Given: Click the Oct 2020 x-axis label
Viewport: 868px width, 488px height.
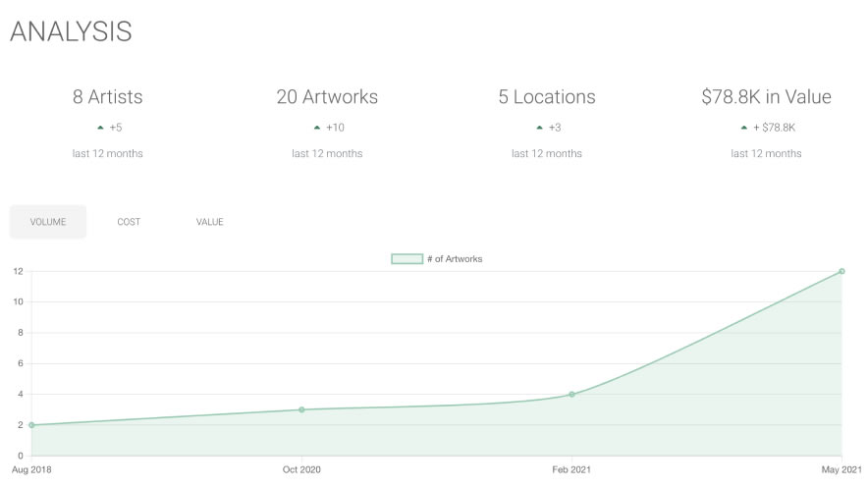Looking at the screenshot, I should (301, 469).
